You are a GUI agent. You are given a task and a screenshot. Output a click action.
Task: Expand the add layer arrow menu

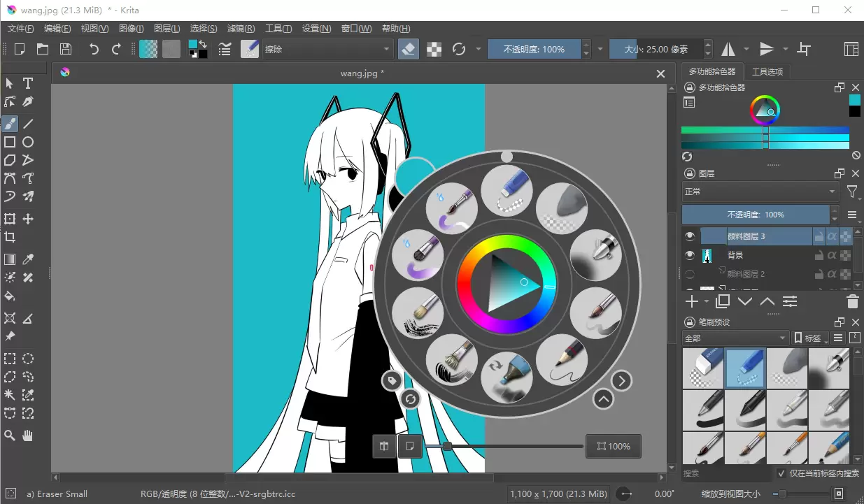click(707, 301)
